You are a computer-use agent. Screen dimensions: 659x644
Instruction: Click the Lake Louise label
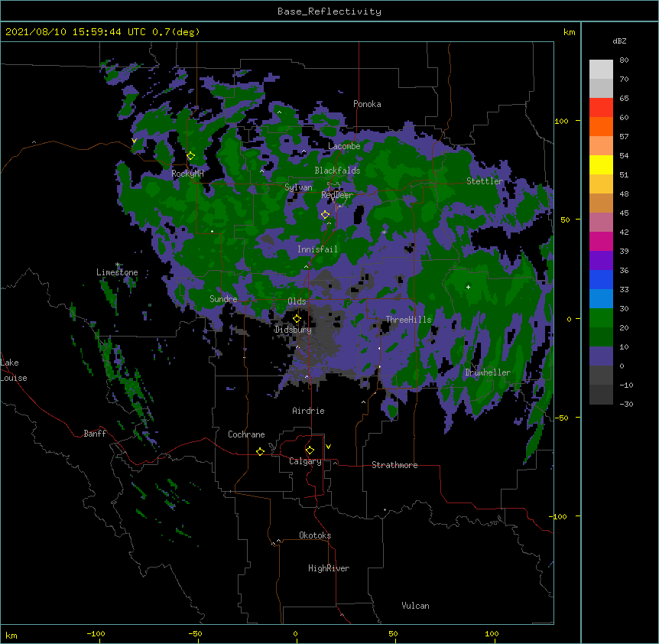coord(14,370)
